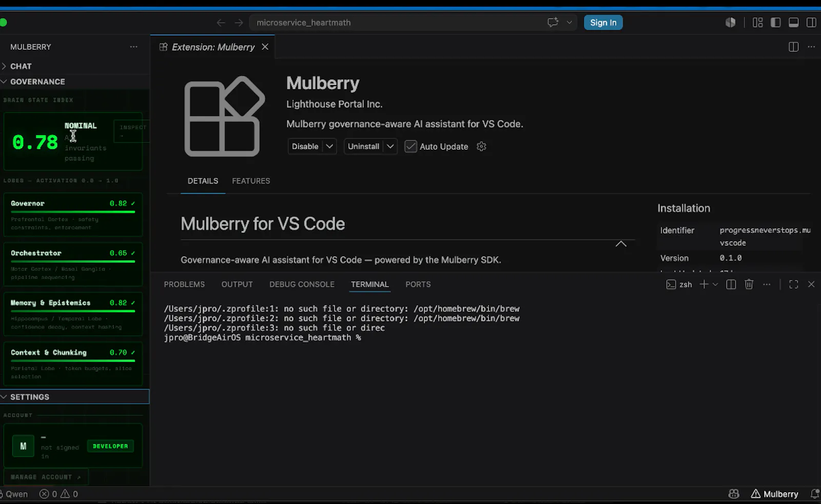Maximize the panel size
Image resolution: width=821 pixels, height=504 pixels.
point(793,284)
